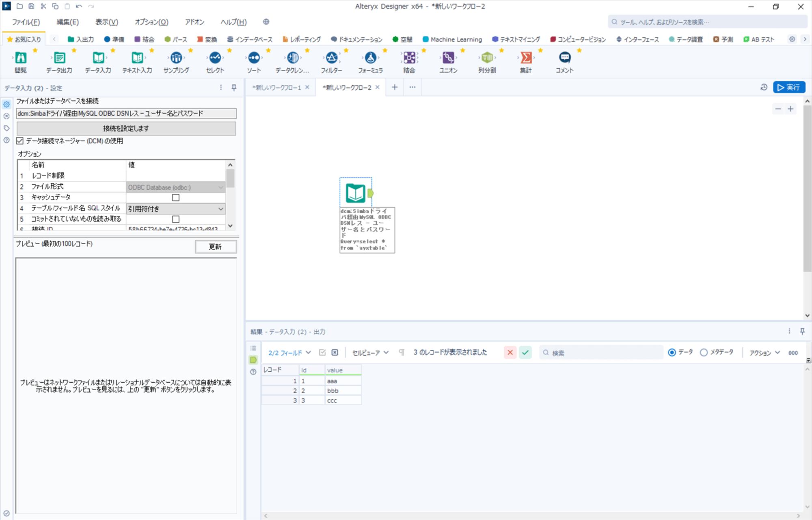Select the コメント tool icon
The height and width of the screenshot is (520, 812).
565,58
